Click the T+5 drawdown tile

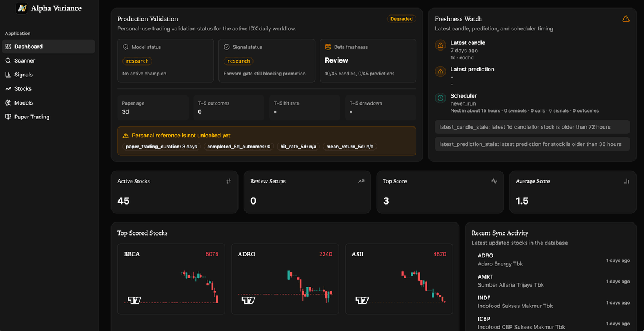coord(380,107)
